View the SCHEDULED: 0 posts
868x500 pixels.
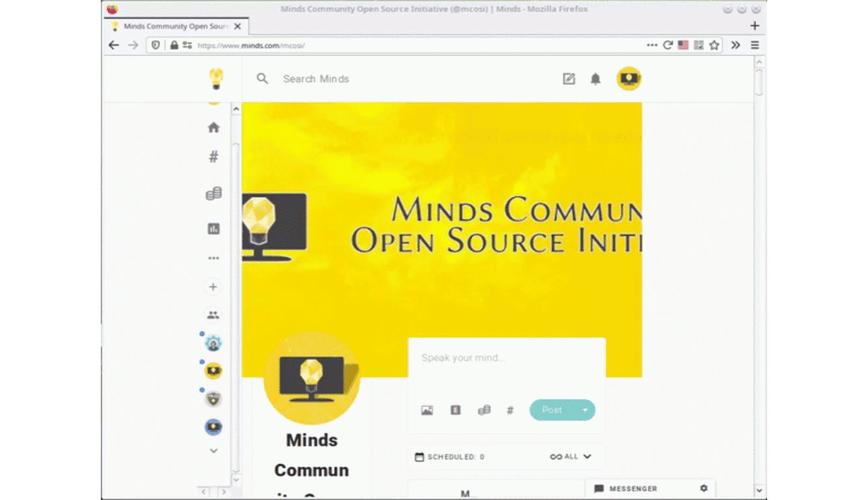point(450,457)
